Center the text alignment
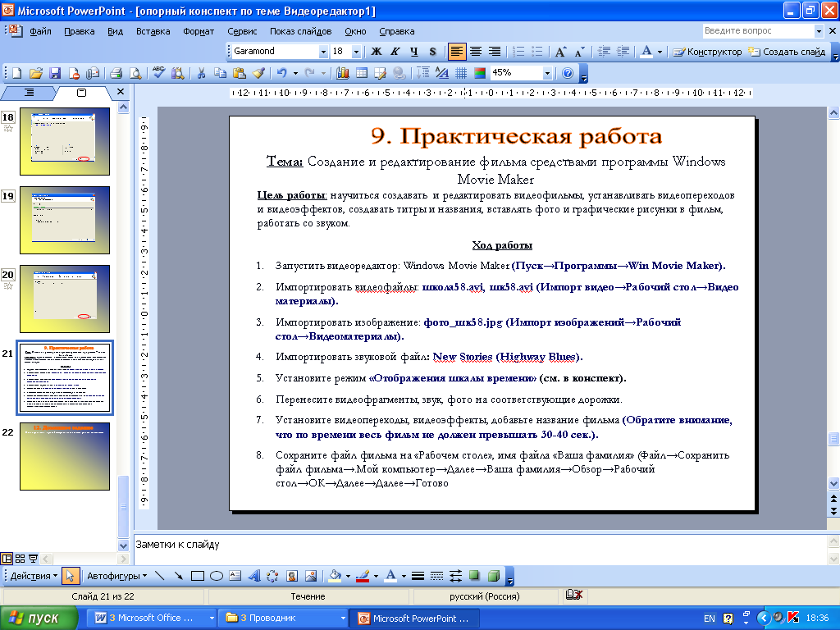The width and height of the screenshot is (840, 630). (x=476, y=52)
